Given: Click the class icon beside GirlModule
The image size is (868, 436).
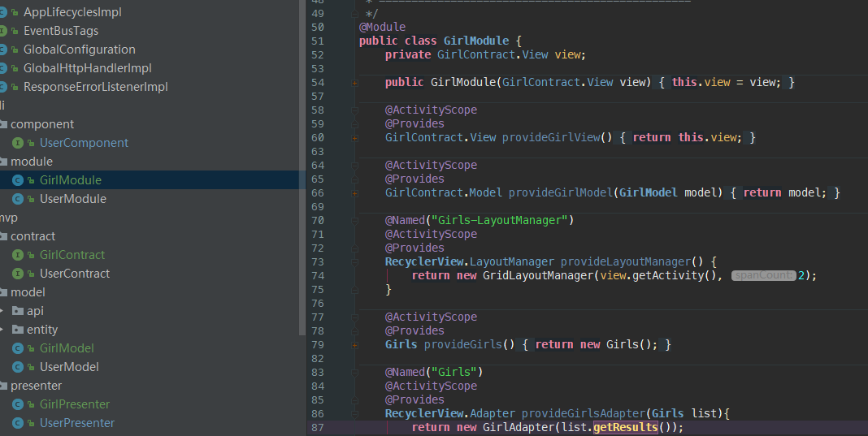Looking at the screenshot, I should click(18, 180).
